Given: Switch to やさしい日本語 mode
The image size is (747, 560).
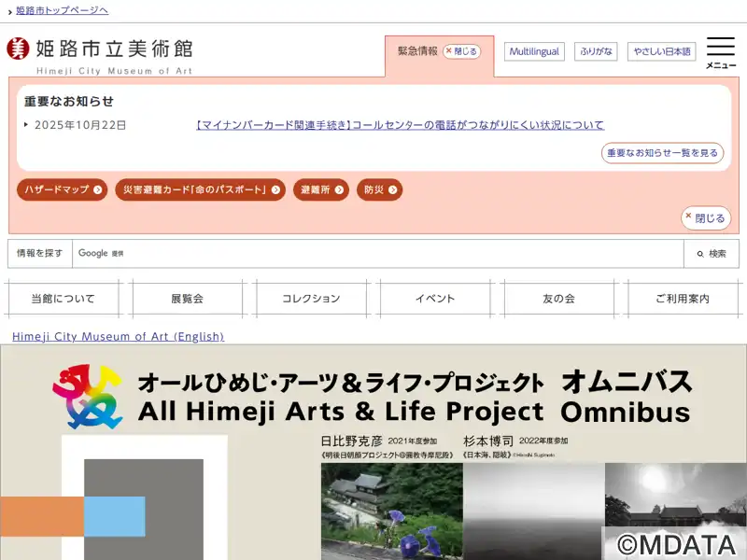Looking at the screenshot, I should coord(662,51).
